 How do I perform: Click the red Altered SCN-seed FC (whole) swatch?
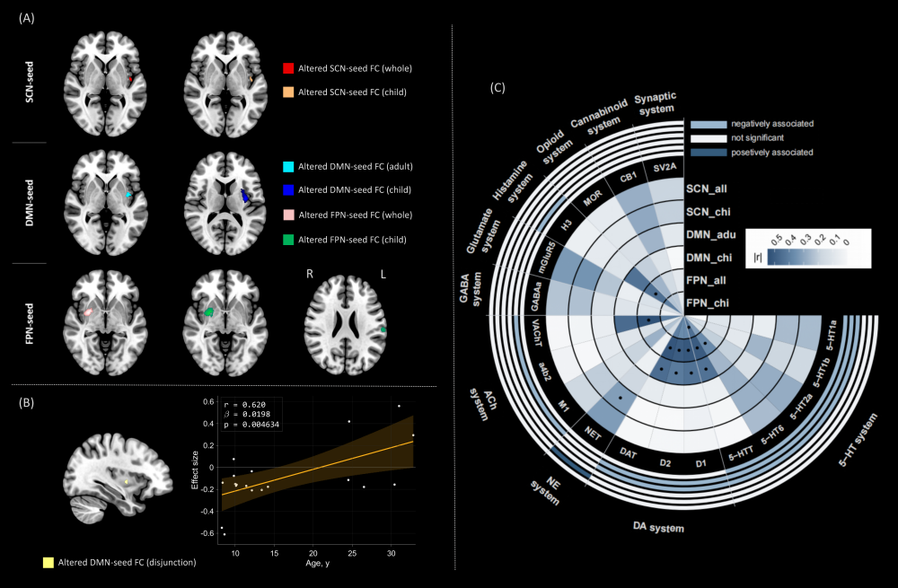click(x=288, y=68)
